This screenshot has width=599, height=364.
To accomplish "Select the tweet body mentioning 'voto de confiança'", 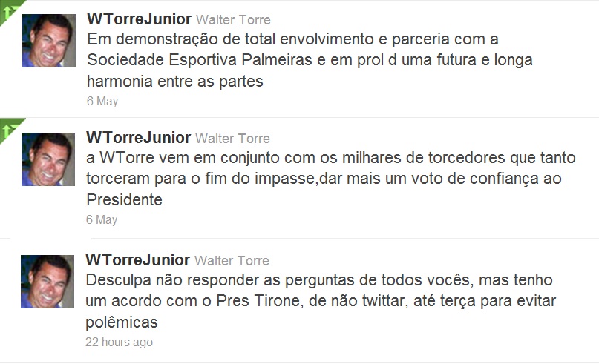I will pos(319,179).
